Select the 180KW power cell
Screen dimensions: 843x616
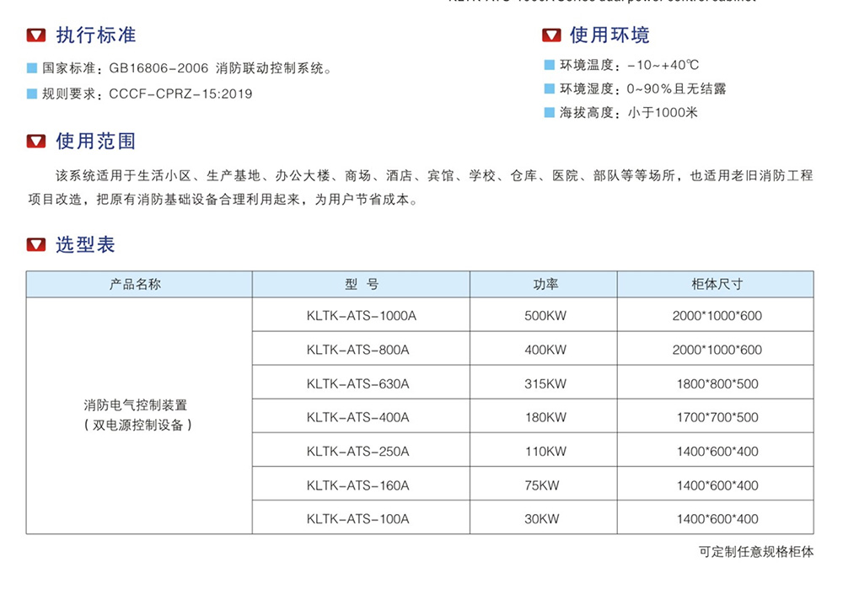click(545, 417)
